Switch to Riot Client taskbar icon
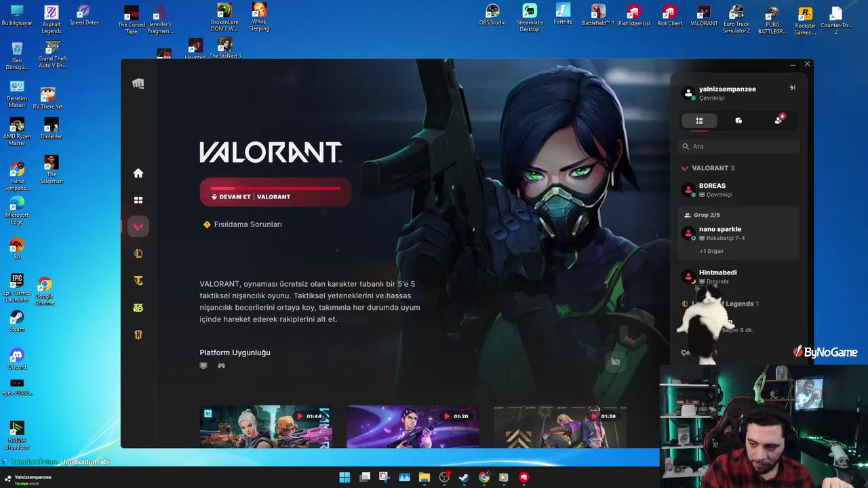 pos(524,477)
